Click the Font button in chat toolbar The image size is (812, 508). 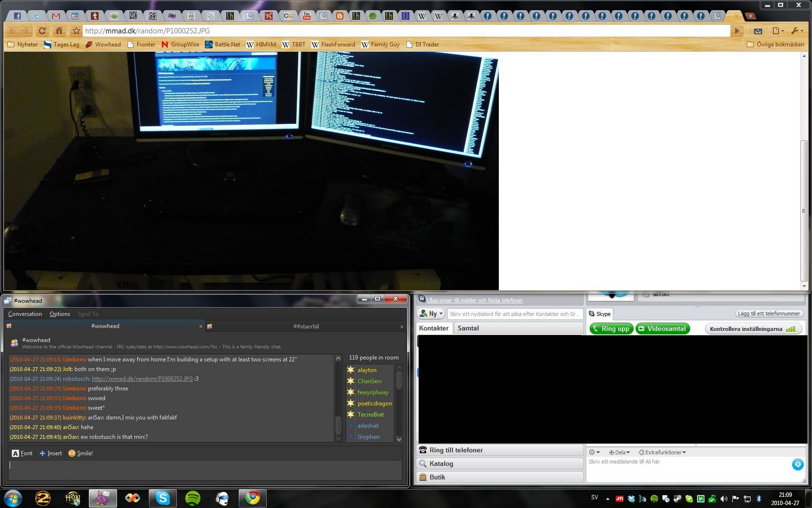click(22, 453)
